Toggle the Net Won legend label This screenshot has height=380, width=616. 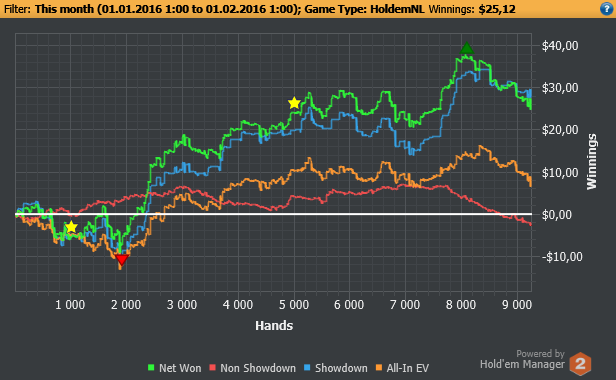tap(180, 368)
